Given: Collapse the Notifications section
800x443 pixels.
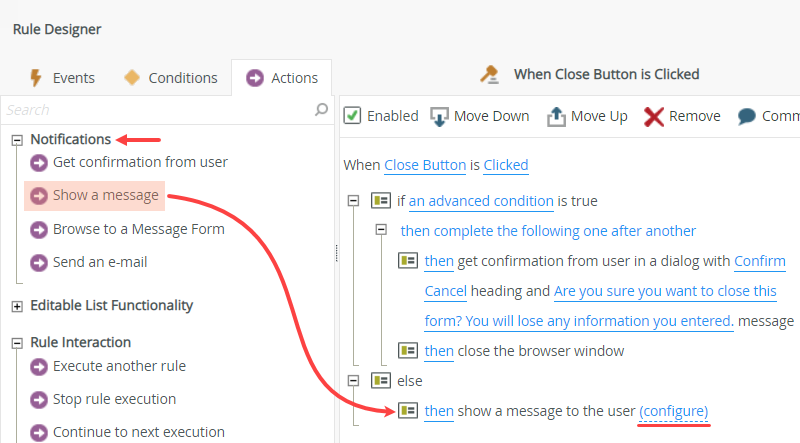Looking at the screenshot, I should click(x=17, y=140).
